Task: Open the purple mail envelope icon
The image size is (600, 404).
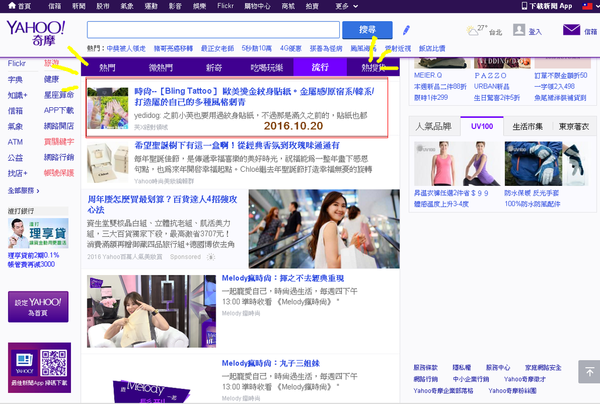Action: (571, 29)
